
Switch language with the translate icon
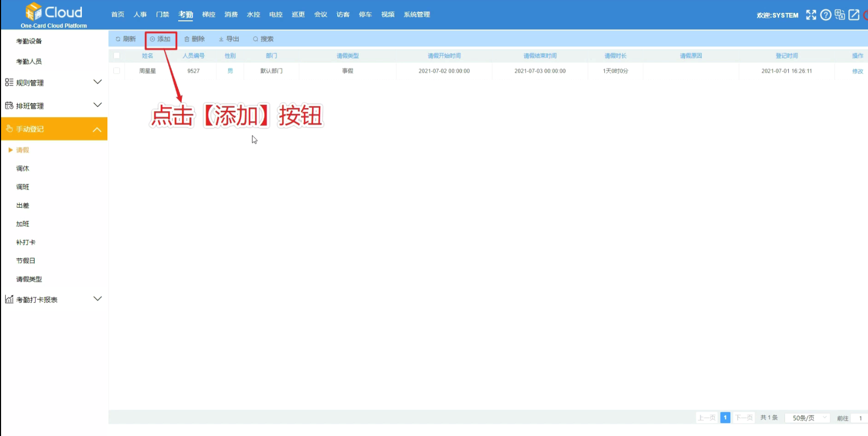click(x=840, y=15)
